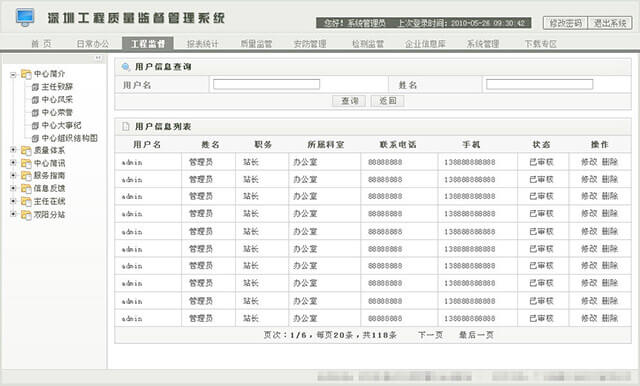Click the 状态 column header

[541, 144]
